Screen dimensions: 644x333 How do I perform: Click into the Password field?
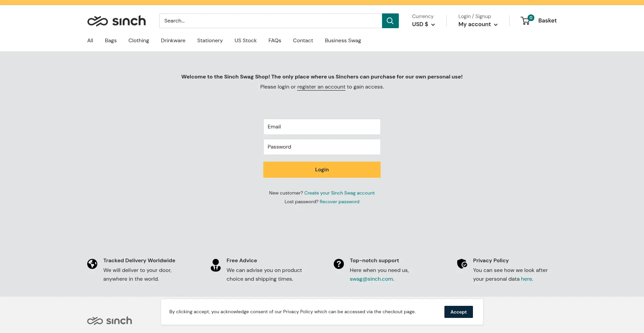coord(322,147)
